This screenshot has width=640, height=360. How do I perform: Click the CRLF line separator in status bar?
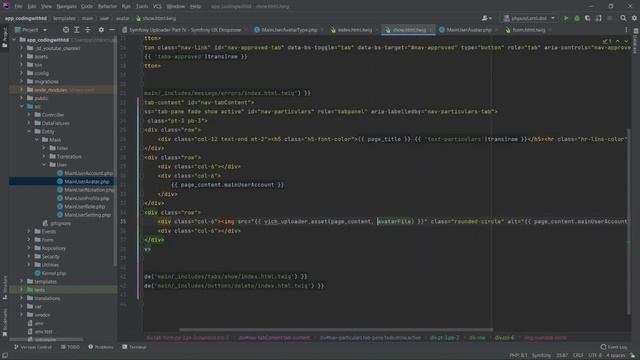(578, 356)
